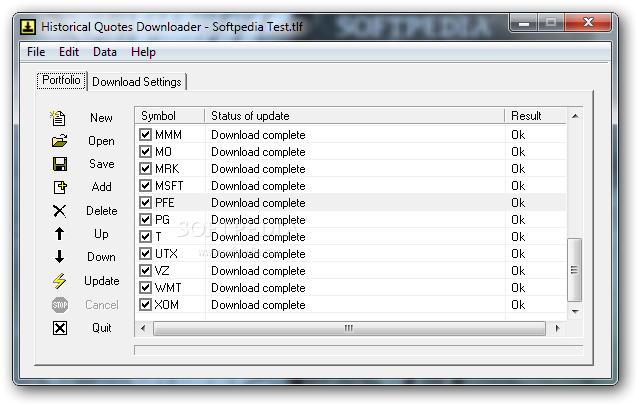The width and height of the screenshot is (639, 406).
Task: Click the vertical scrollbar thumb
Action: (575, 270)
